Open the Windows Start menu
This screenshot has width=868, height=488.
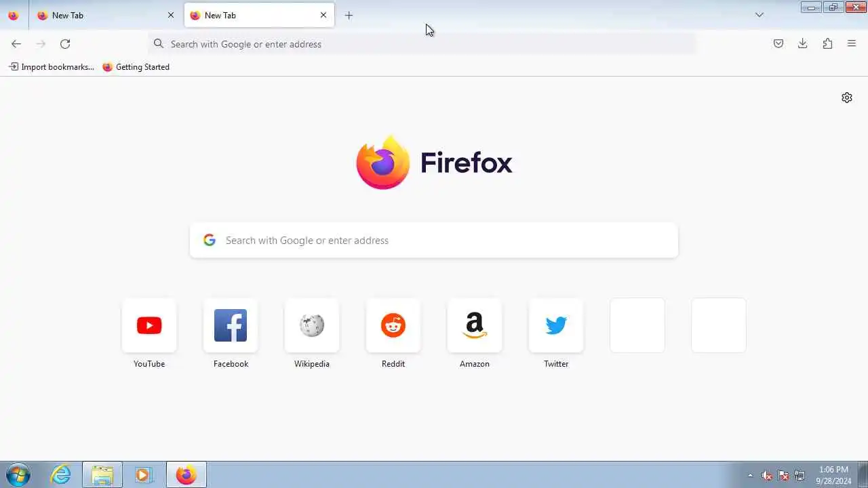18,475
